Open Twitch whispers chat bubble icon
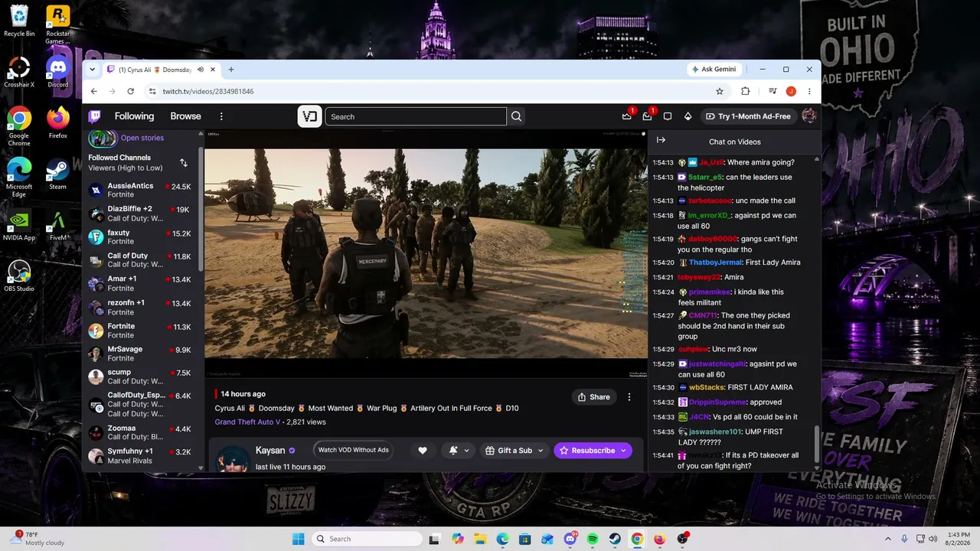This screenshot has height=551, width=980. pyautogui.click(x=668, y=116)
